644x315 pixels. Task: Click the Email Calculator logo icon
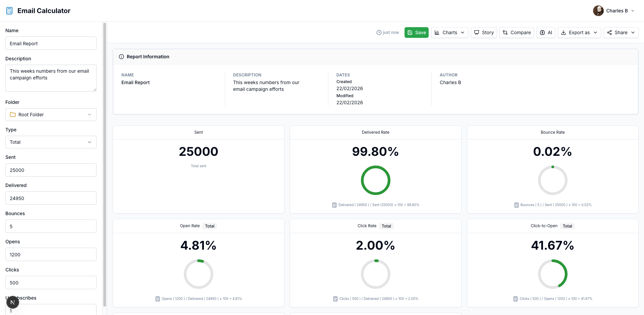(x=9, y=10)
